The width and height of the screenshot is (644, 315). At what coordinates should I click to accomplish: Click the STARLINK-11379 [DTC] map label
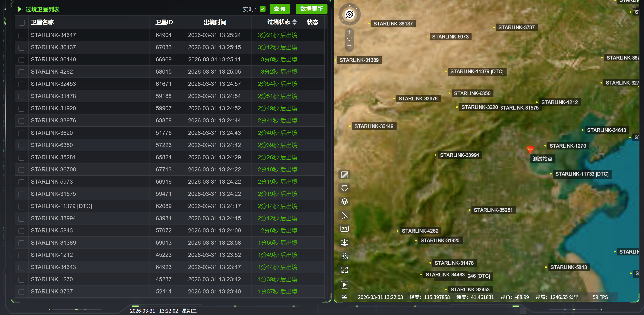pyautogui.click(x=477, y=72)
